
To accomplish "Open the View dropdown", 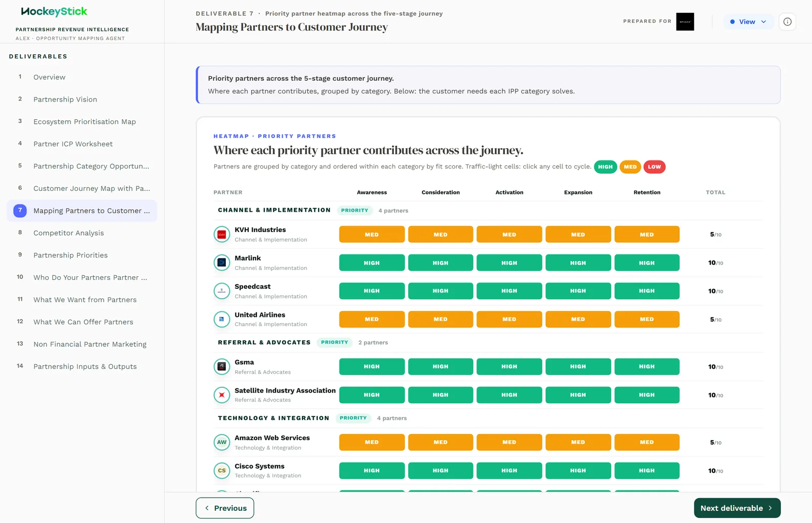I will click(748, 22).
